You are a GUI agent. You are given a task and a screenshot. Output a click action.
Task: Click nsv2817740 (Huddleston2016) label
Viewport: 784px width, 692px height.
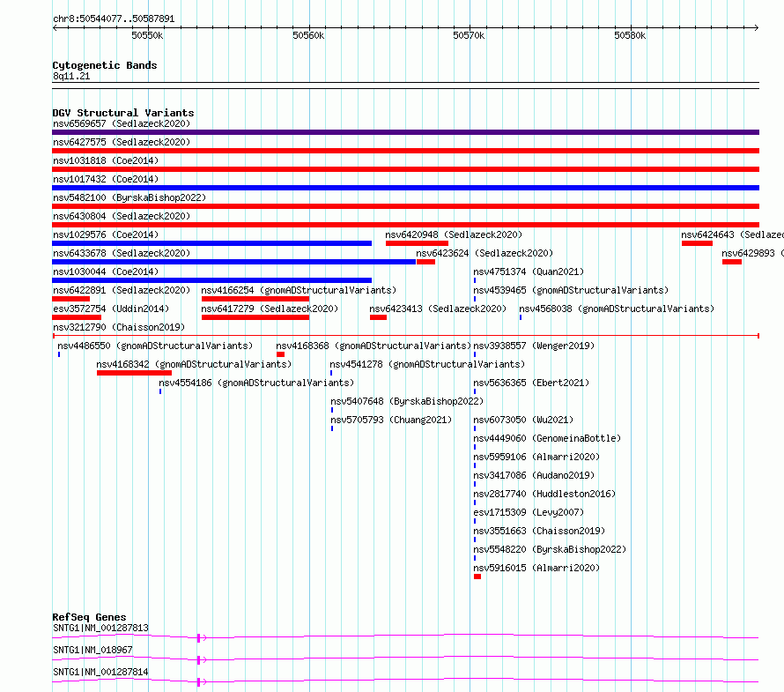point(544,494)
